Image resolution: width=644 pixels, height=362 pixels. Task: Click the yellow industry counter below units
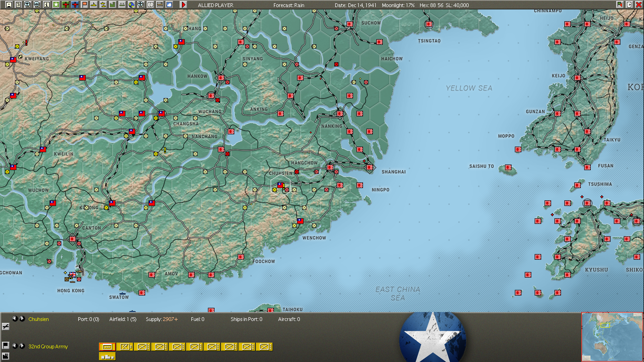[x=107, y=356]
